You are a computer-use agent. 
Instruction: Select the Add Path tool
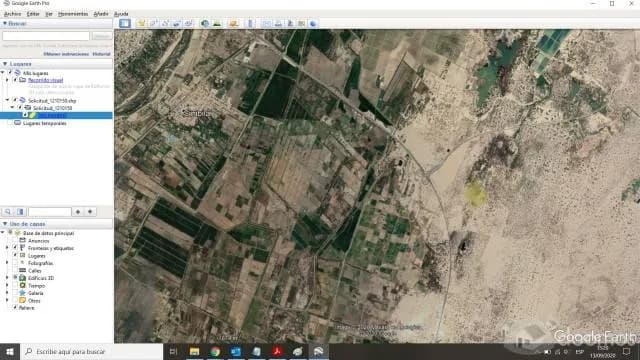click(165, 23)
